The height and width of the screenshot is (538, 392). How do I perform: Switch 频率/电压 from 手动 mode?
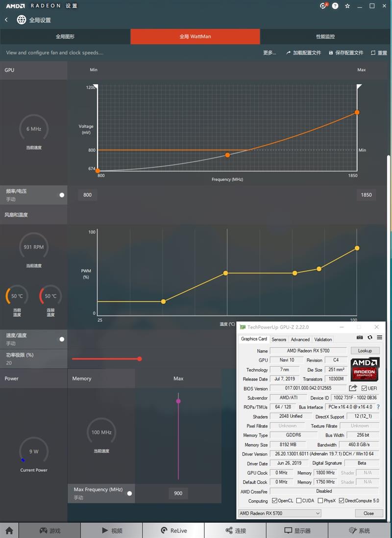pyautogui.click(x=62, y=195)
